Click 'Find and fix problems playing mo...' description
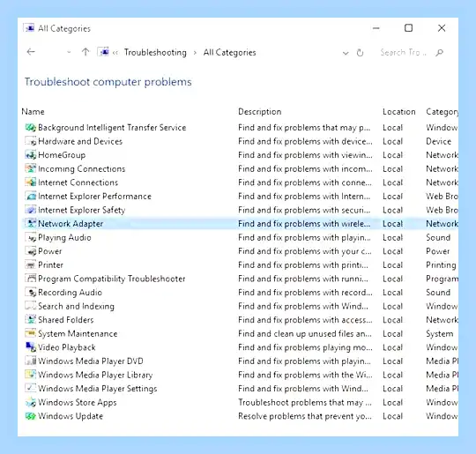 point(305,347)
